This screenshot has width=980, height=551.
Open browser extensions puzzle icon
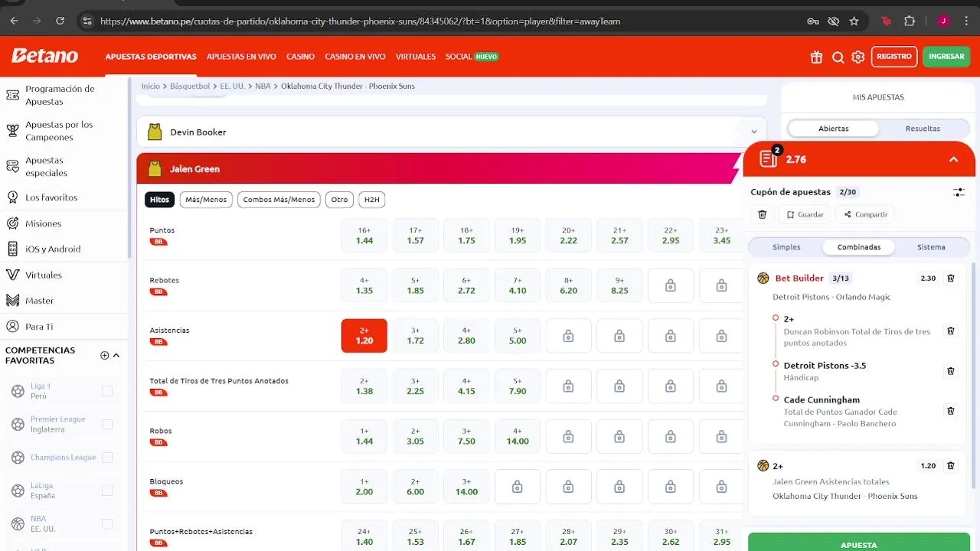(x=910, y=21)
